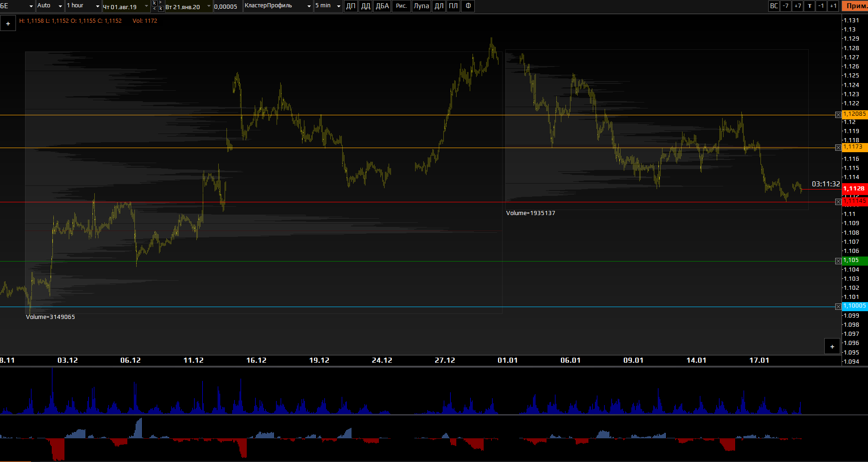
Task: Click the T button in top toolbar
Action: click(x=810, y=6)
